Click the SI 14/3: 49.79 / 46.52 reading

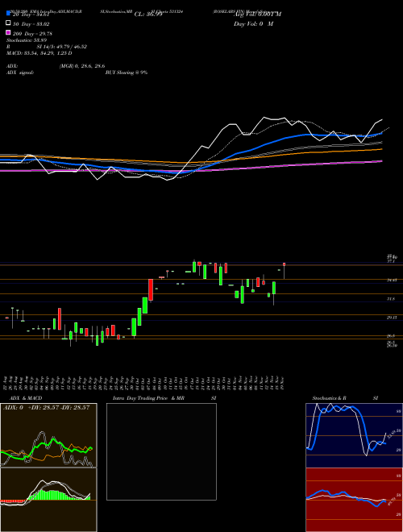click(x=62, y=47)
